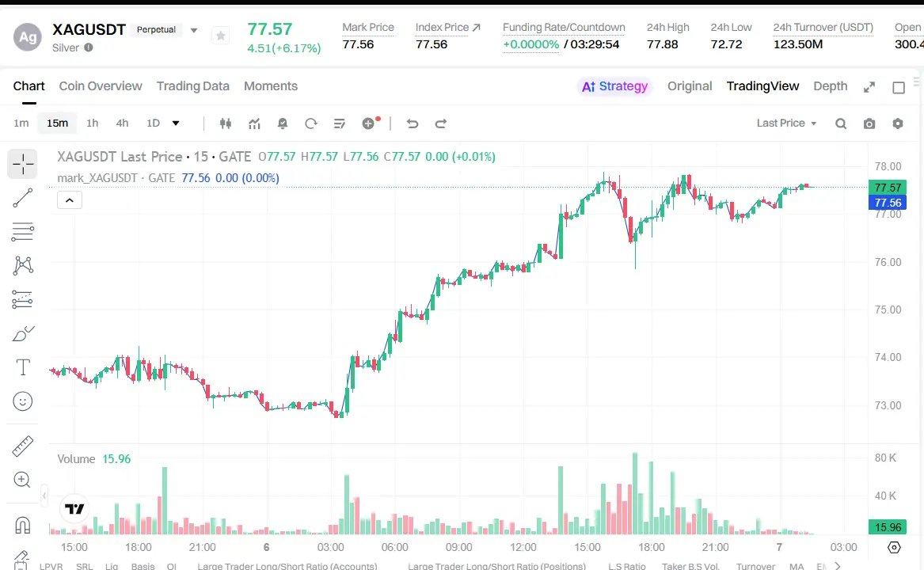This screenshot has height=570, width=924.
Task: Select the trend line drawing tool
Action: (x=22, y=198)
